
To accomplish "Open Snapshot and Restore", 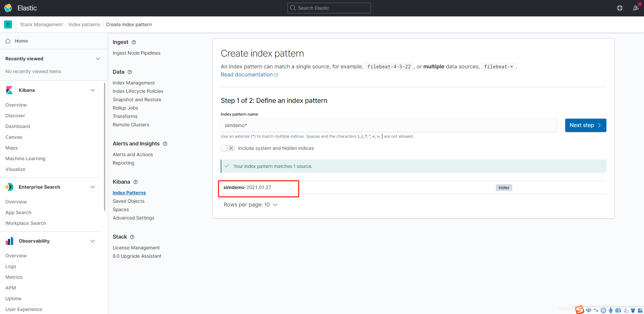I will pyautogui.click(x=137, y=100).
